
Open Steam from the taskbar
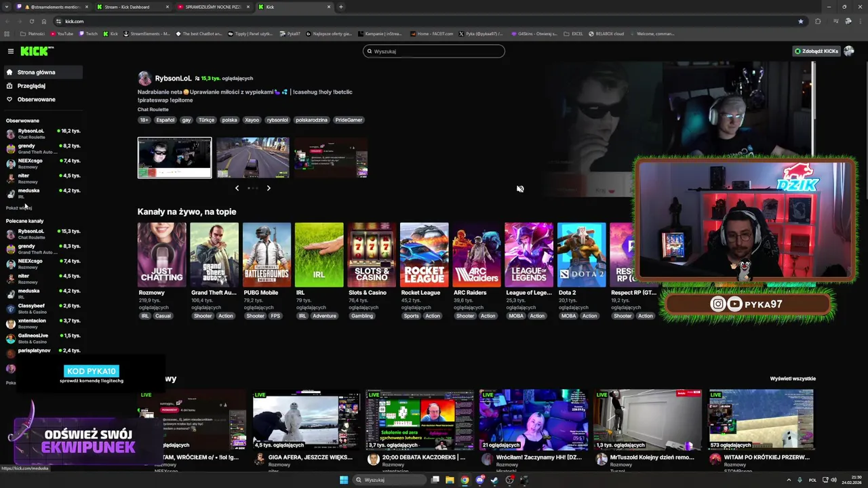point(494,480)
